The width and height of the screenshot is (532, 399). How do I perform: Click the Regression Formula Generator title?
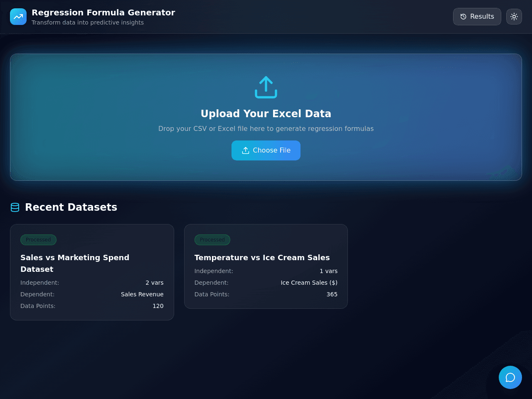103,12
